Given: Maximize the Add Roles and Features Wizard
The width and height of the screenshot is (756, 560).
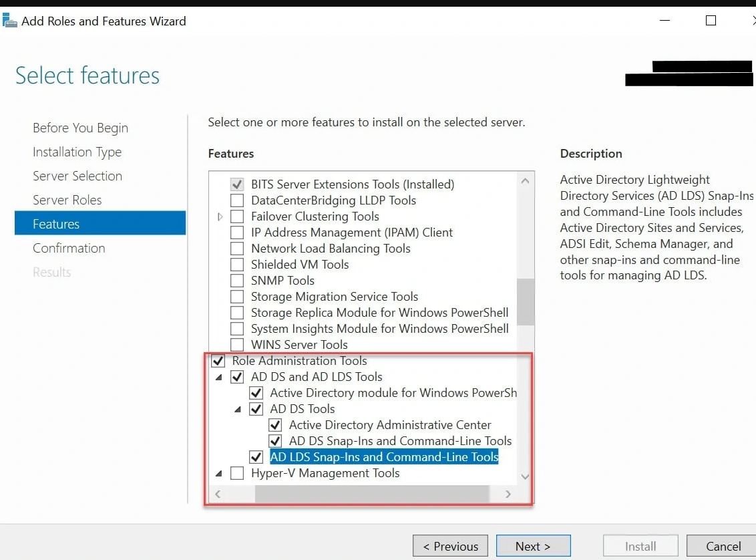Looking at the screenshot, I should [711, 20].
